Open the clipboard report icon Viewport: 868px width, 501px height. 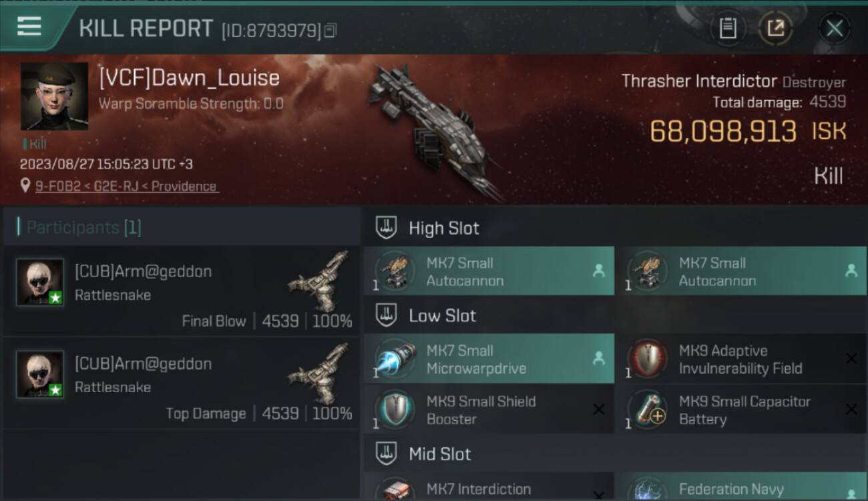(728, 28)
